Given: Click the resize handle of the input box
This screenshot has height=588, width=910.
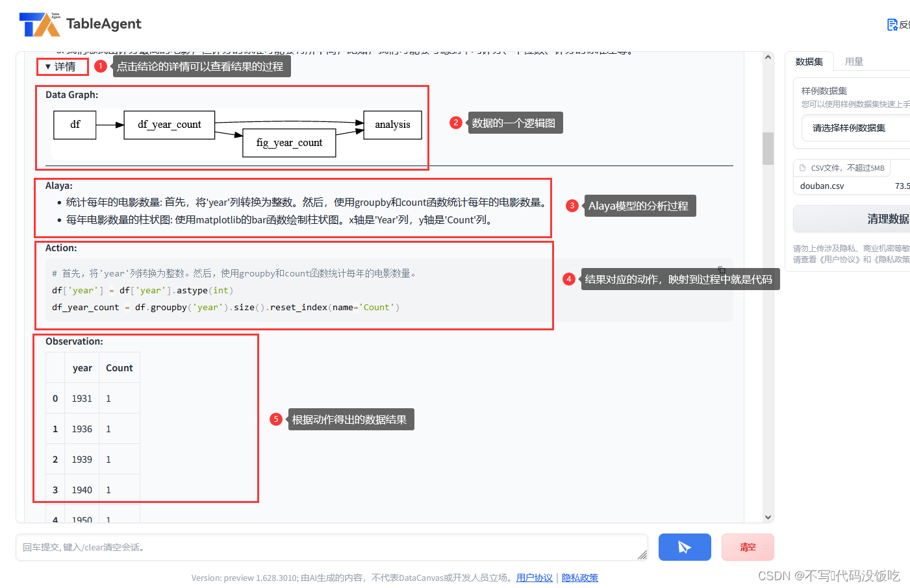Looking at the screenshot, I should (642, 555).
